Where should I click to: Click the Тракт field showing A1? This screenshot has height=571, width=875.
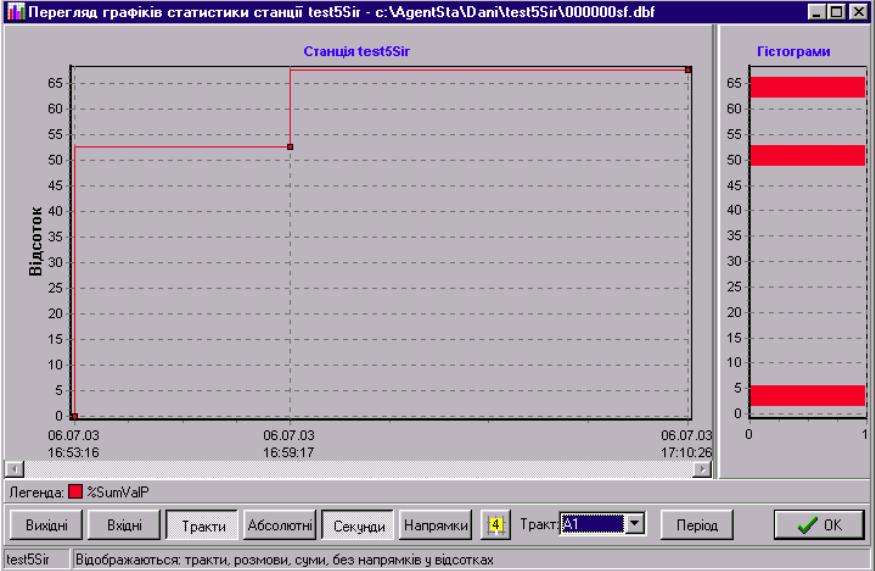click(x=593, y=524)
